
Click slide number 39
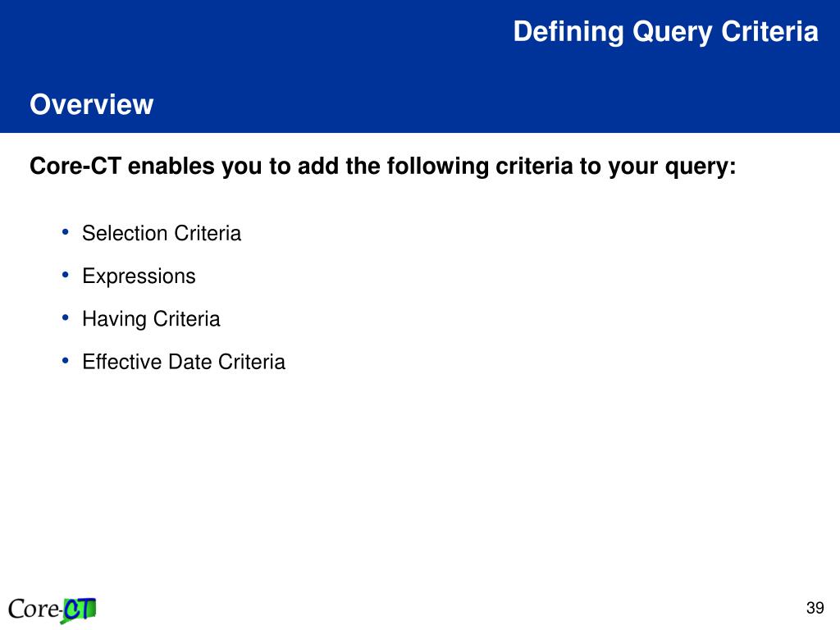click(815, 608)
